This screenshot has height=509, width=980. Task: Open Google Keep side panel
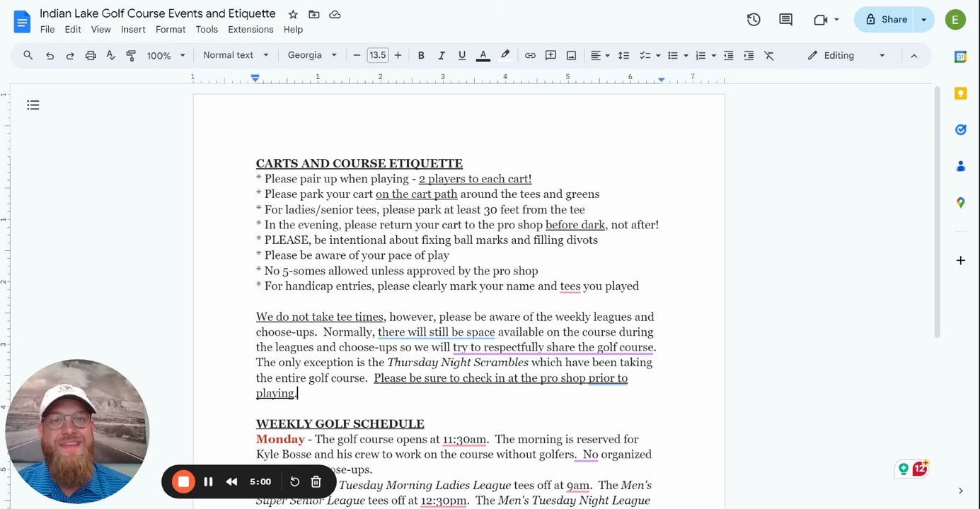click(960, 93)
